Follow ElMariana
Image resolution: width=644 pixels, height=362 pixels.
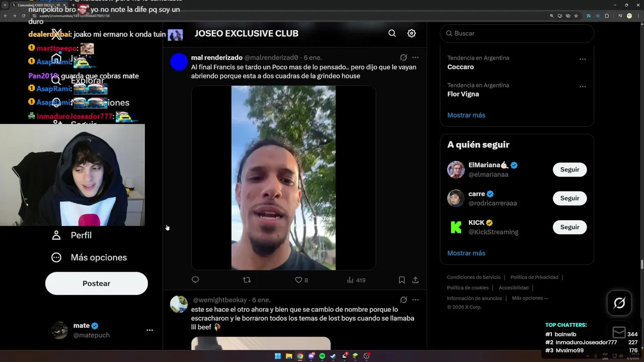[x=570, y=169]
